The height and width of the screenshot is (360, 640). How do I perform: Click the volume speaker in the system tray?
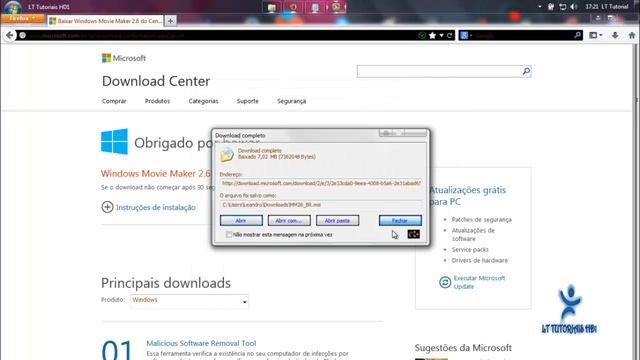pos(573,7)
